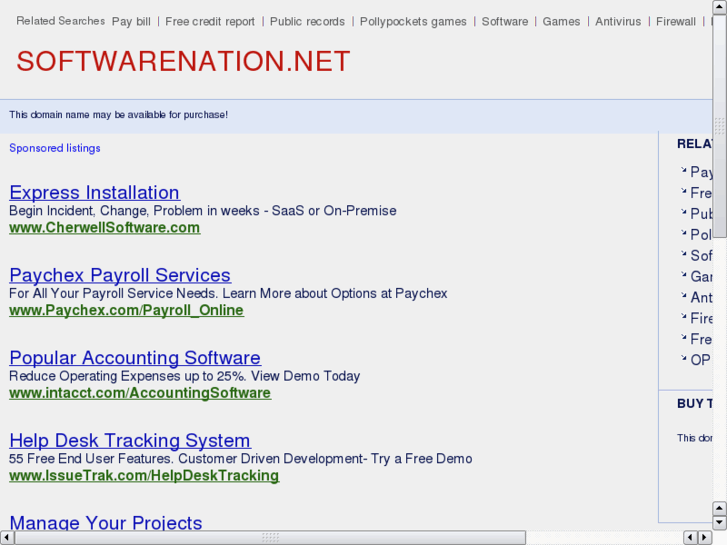The image size is (727, 545).
Task: Open the Manage Your Projects ad
Action: pyautogui.click(x=106, y=522)
